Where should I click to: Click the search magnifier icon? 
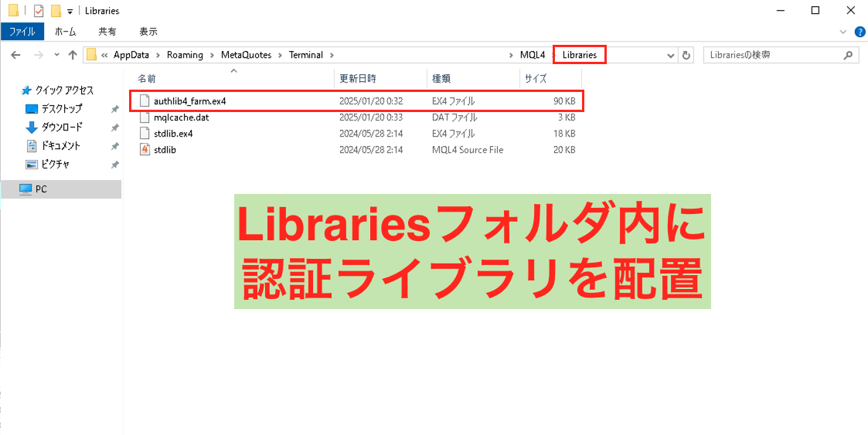coord(848,56)
